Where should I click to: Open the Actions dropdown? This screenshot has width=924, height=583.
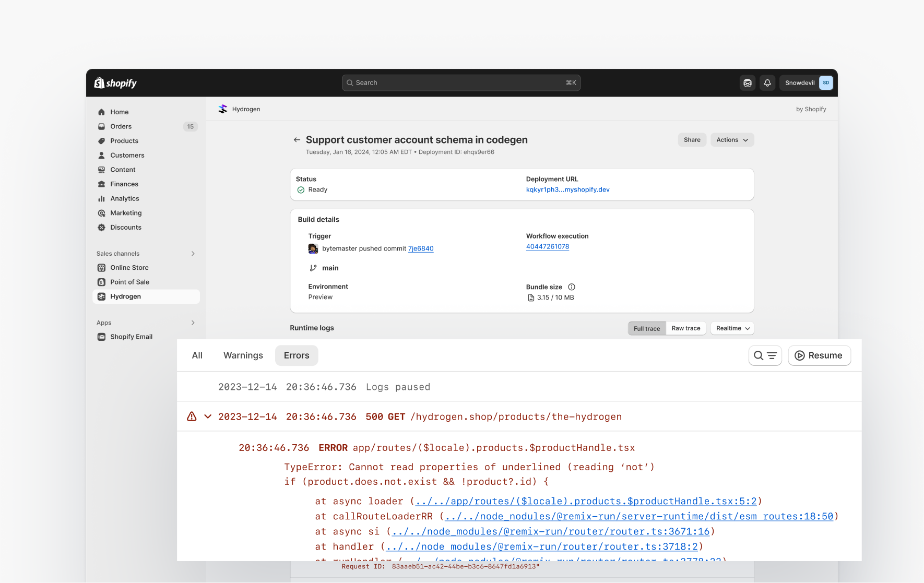click(x=732, y=140)
